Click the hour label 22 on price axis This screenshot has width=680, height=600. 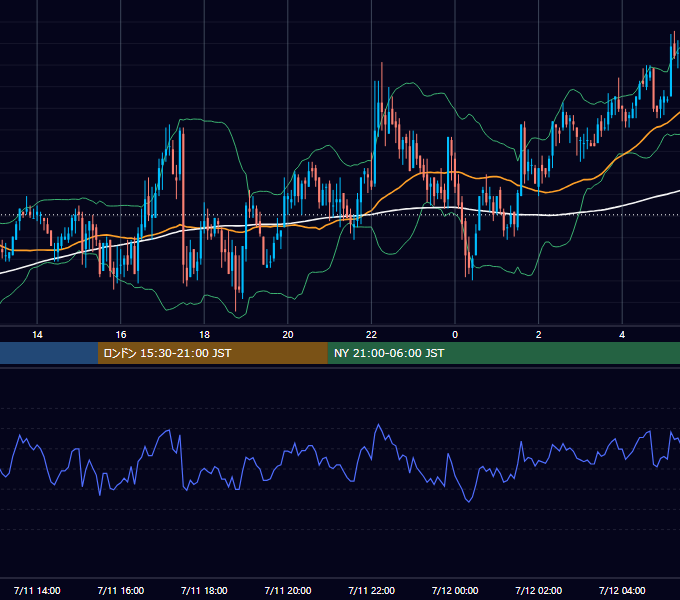click(x=371, y=335)
